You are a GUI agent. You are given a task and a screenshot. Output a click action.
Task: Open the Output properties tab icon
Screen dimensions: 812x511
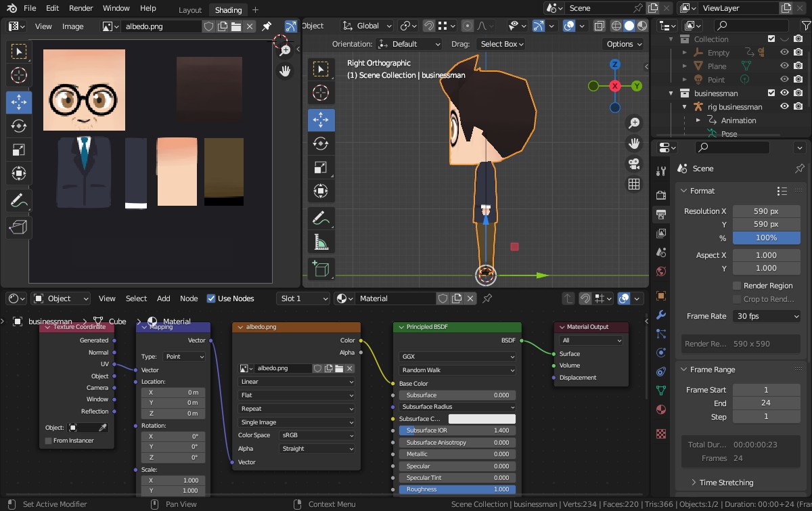point(661,215)
